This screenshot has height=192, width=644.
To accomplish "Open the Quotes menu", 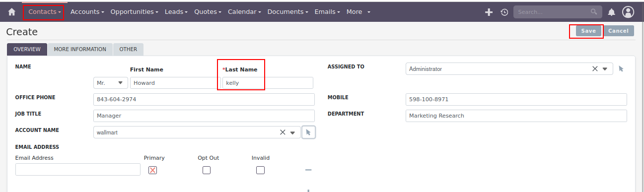I will (x=208, y=12).
